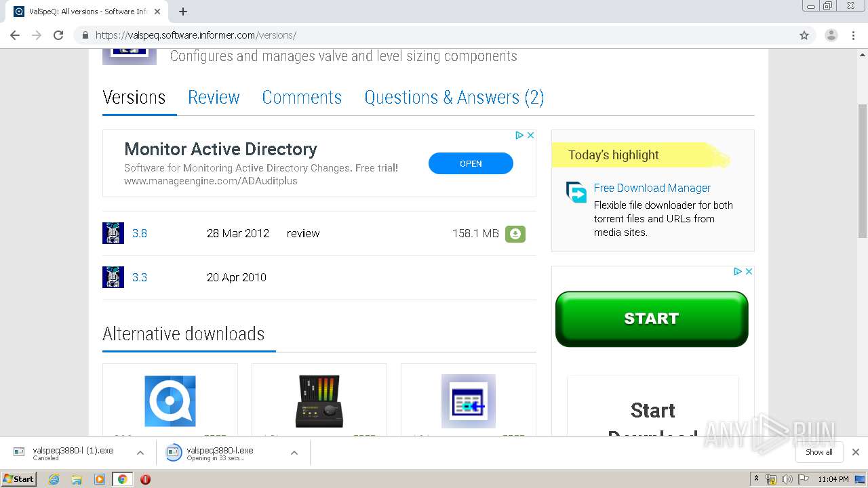Click the forward navigation arrow
The image size is (868, 488).
tap(37, 35)
